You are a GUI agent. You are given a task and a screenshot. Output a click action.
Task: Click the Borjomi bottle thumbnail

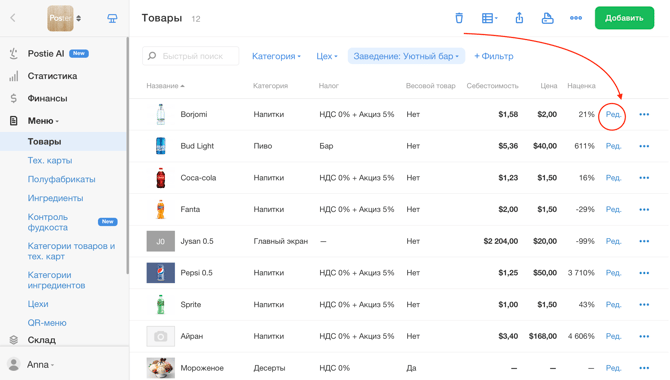[x=161, y=114]
